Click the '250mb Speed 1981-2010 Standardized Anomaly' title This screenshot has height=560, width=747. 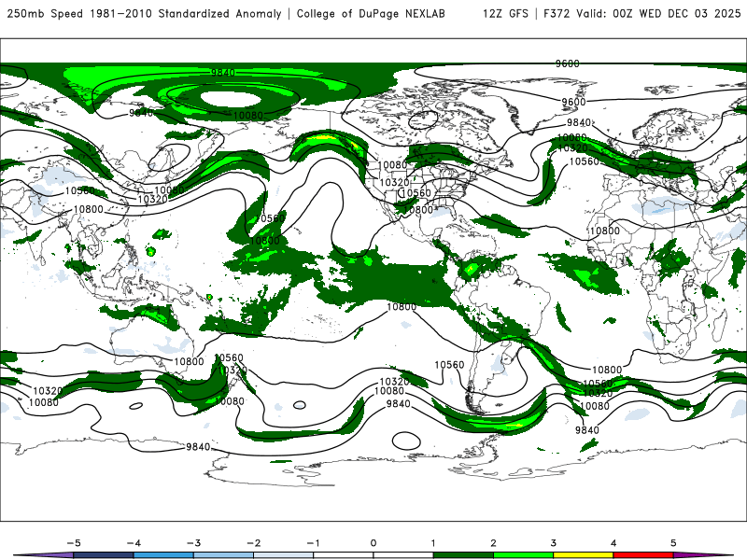[x=144, y=13]
